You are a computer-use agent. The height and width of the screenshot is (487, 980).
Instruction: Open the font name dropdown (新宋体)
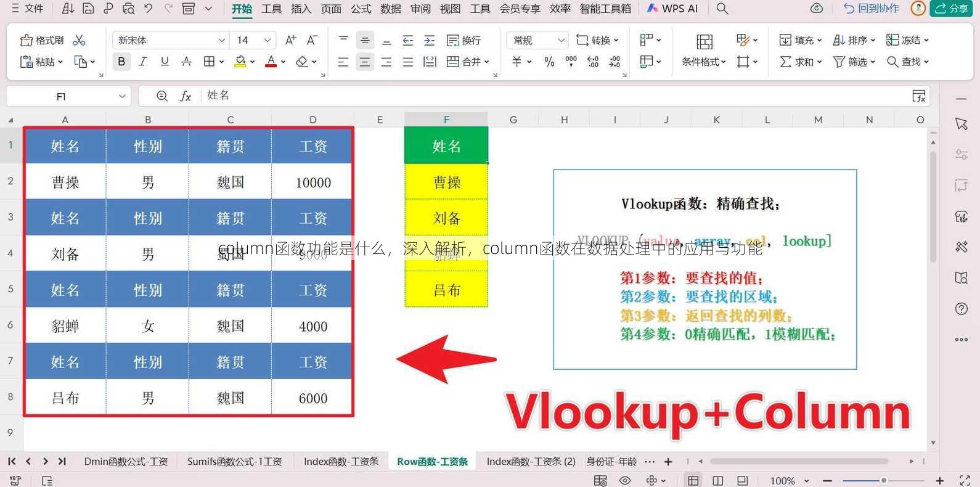[x=221, y=40]
